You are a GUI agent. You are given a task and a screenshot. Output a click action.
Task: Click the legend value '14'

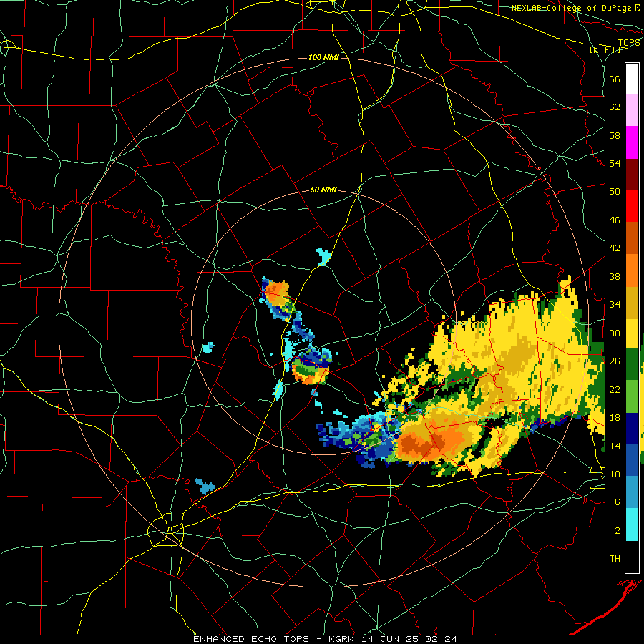615,446
